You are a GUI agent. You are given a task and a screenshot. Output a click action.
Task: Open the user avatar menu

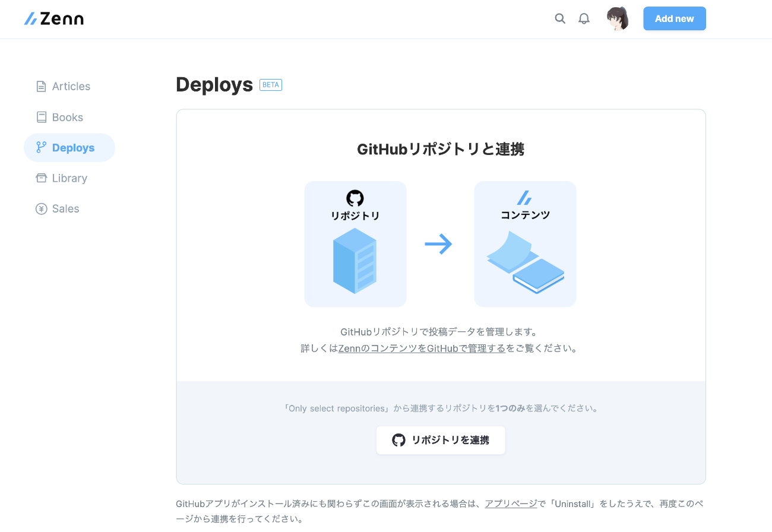click(x=618, y=18)
